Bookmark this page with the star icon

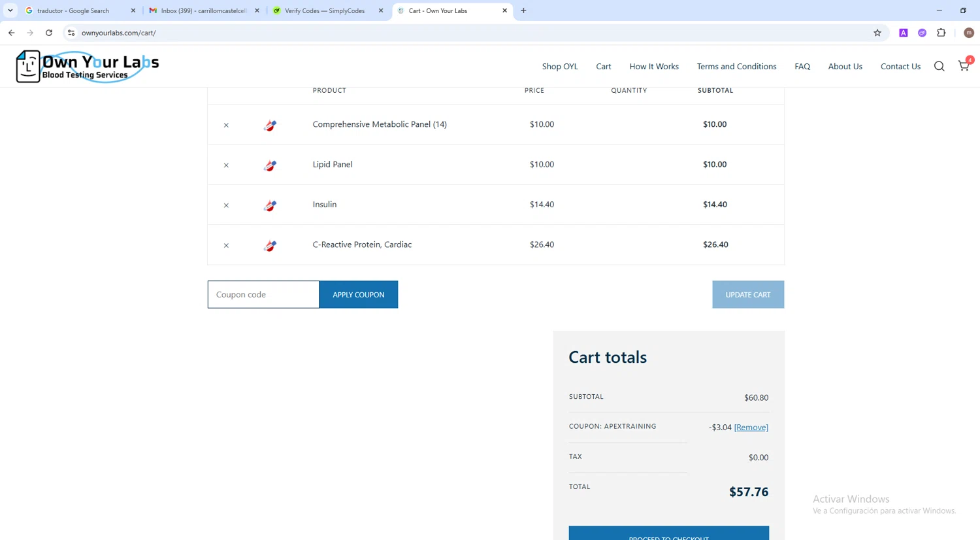pos(877,33)
